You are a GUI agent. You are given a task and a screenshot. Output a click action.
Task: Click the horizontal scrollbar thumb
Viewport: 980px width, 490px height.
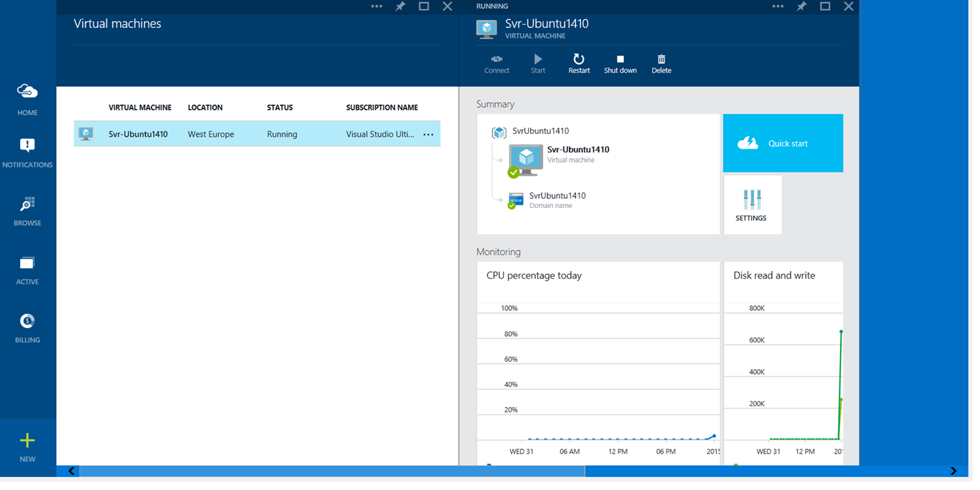coord(332,471)
